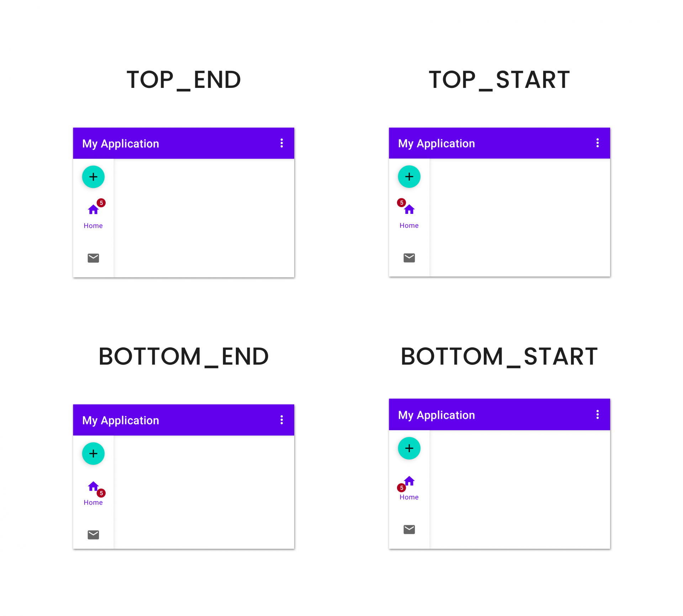Screen dimensions: 683x616
Task: Click My Application title in BOTTOM_END panel
Action: pos(121,420)
